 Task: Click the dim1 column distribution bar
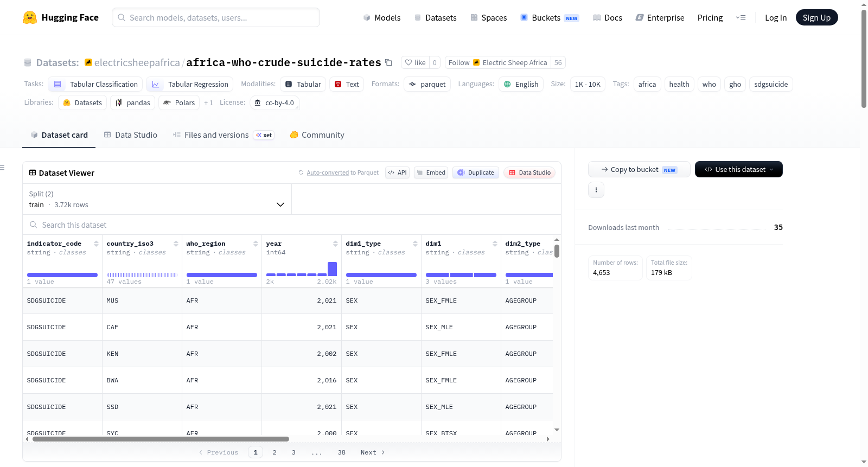tap(461, 275)
